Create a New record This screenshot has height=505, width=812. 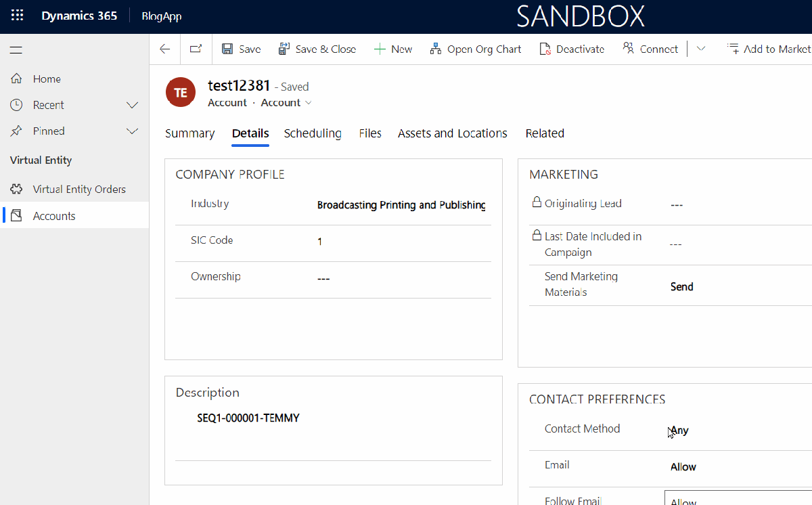393,49
